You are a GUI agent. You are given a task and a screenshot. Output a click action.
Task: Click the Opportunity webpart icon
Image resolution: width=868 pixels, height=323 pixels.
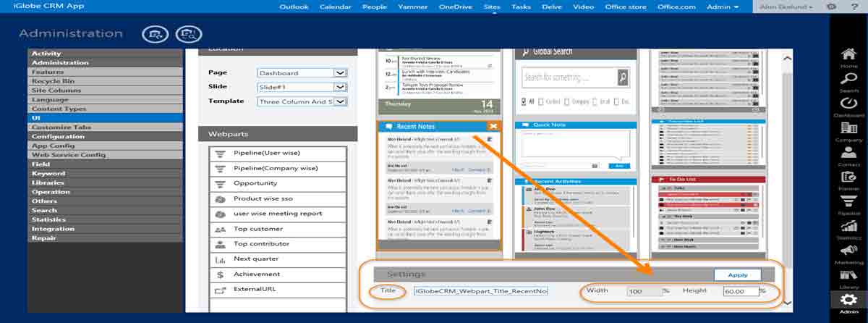[x=220, y=183]
